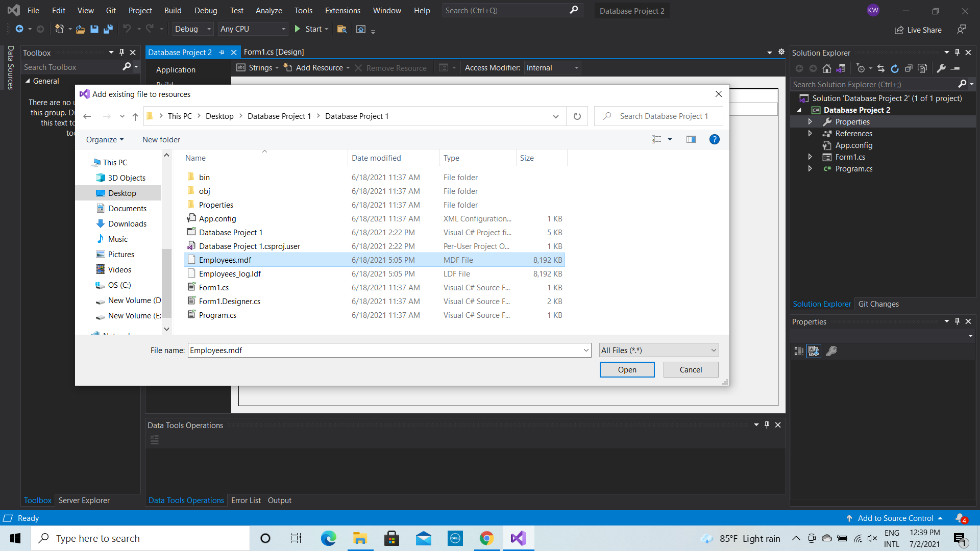This screenshot has width=980, height=551.
Task: Click the refresh icon next to address bar
Action: pos(577,116)
